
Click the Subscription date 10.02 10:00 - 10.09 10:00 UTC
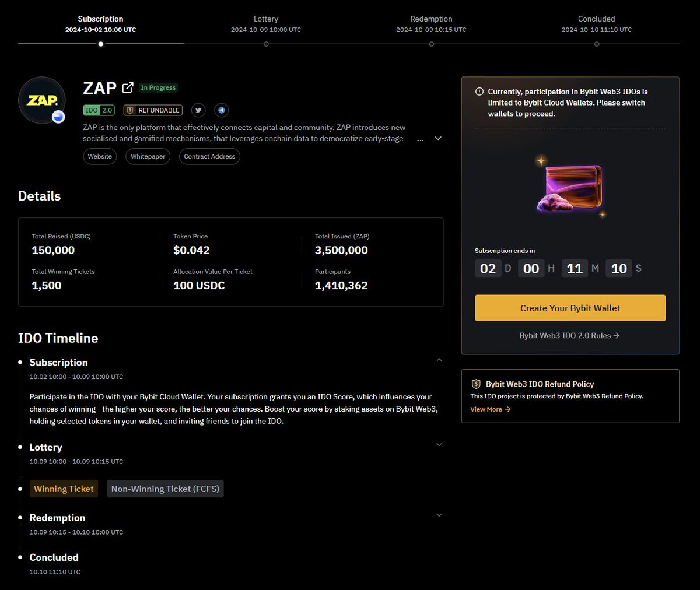click(x=76, y=377)
